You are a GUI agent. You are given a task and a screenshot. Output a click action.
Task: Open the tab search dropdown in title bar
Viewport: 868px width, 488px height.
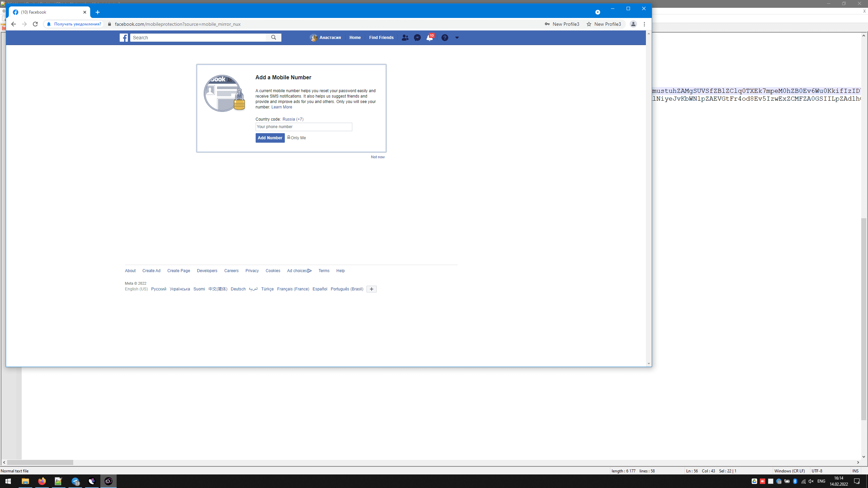tap(598, 12)
